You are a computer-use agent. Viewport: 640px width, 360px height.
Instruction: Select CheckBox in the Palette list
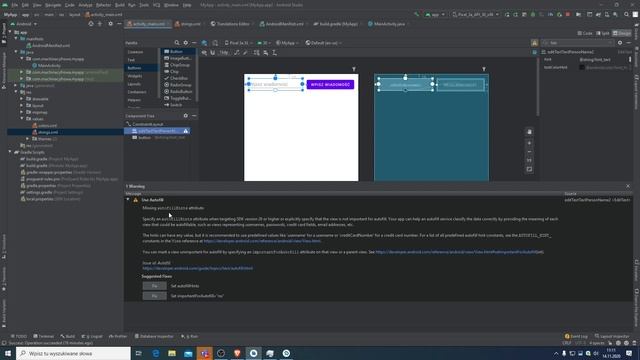tap(179, 78)
